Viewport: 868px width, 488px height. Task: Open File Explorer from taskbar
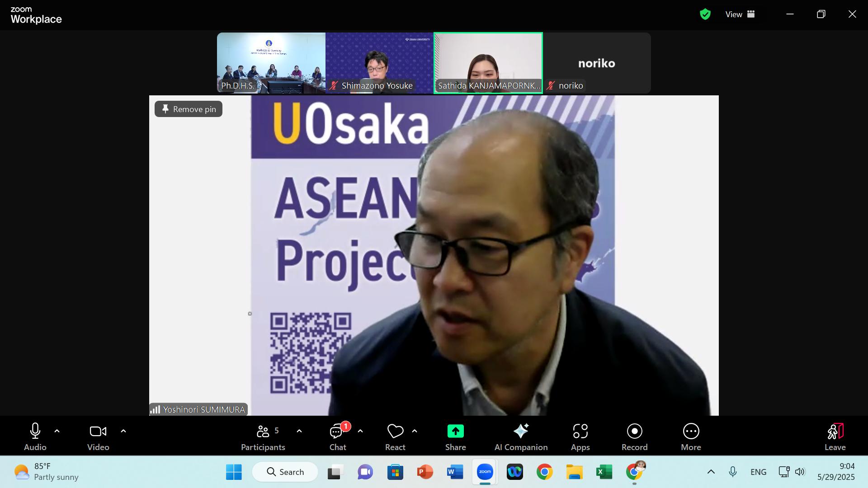click(575, 472)
